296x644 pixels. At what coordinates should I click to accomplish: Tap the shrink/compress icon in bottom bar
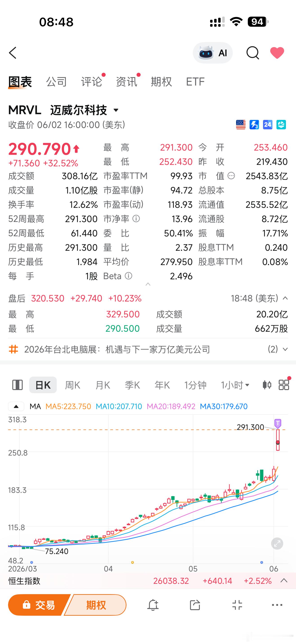(237, 605)
